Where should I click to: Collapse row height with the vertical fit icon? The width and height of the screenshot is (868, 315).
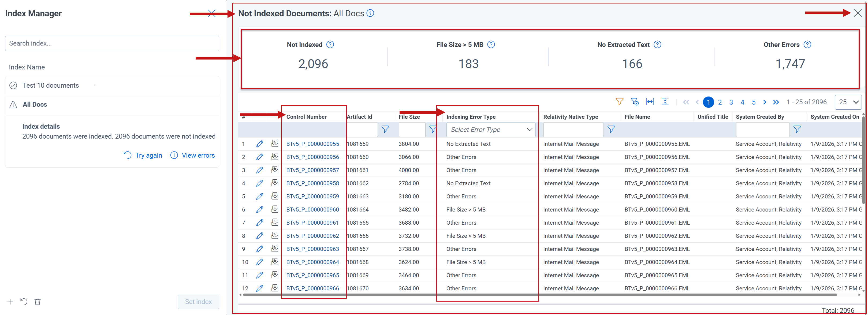(x=665, y=102)
